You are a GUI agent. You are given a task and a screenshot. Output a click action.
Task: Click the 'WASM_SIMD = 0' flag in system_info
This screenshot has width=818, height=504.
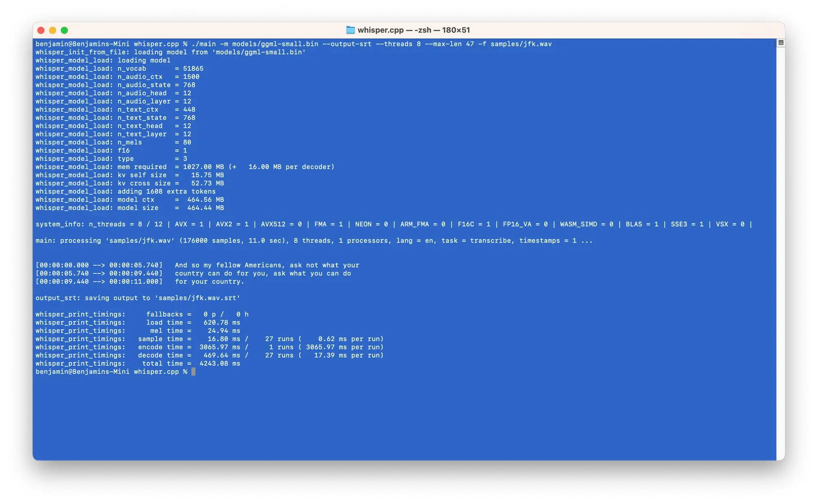(x=587, y=224)
